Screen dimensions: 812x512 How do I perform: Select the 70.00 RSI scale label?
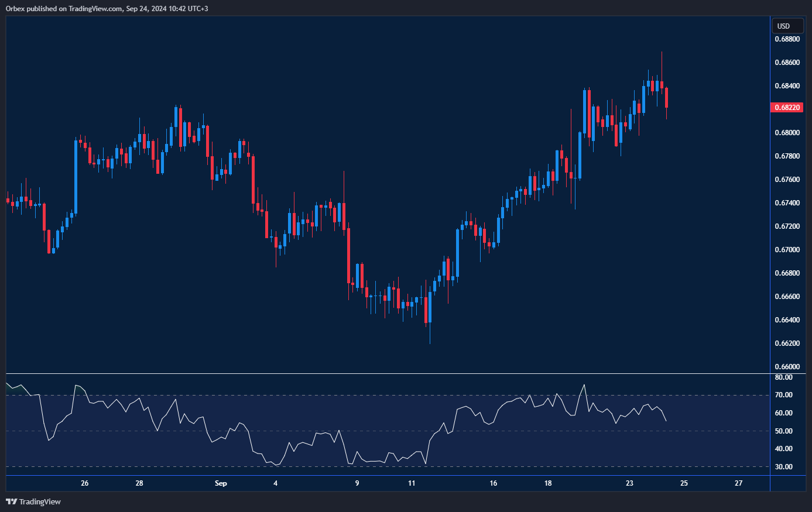pos(784,395)
